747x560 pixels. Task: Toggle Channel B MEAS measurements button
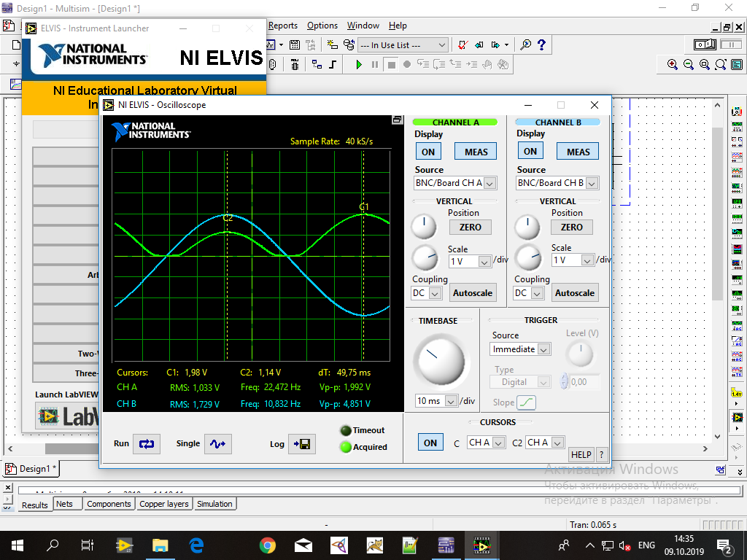click(x=578, y=152)
